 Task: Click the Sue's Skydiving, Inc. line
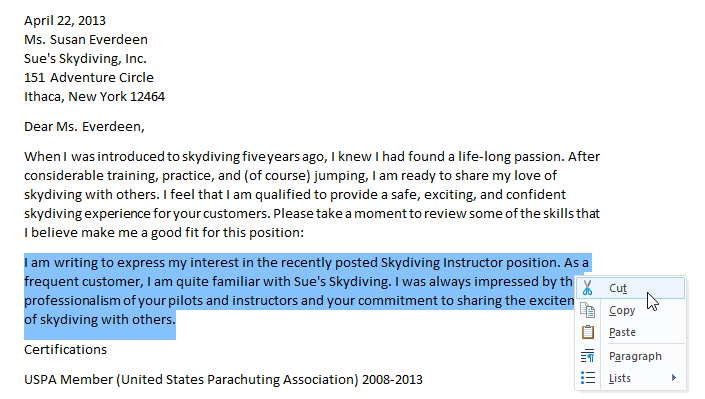[x=85, y=58]
